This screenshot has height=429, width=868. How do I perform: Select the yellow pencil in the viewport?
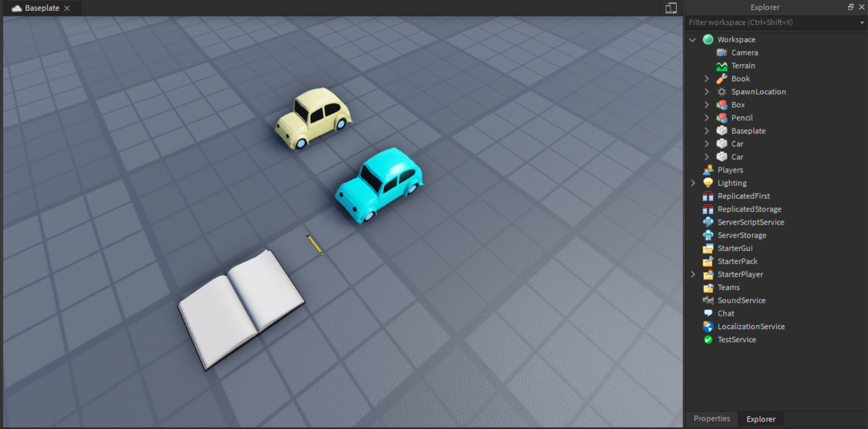[314, 244]
